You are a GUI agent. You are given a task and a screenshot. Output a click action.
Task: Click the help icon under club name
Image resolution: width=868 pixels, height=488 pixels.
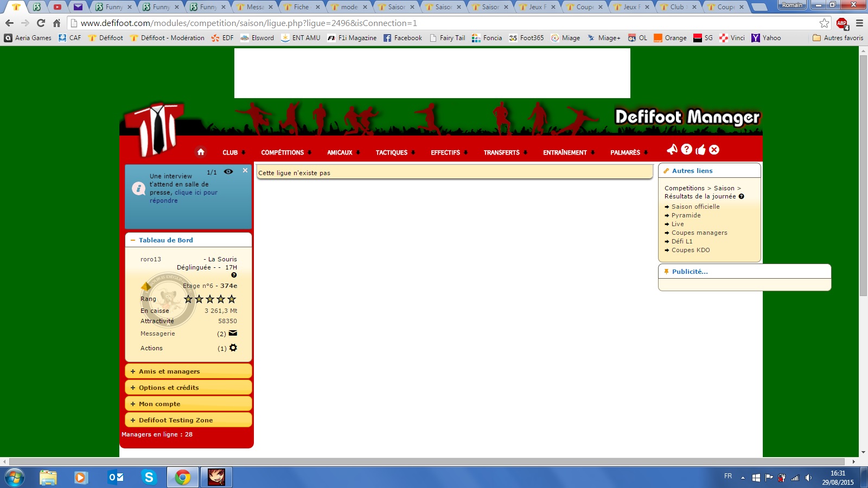pos(234,275)
